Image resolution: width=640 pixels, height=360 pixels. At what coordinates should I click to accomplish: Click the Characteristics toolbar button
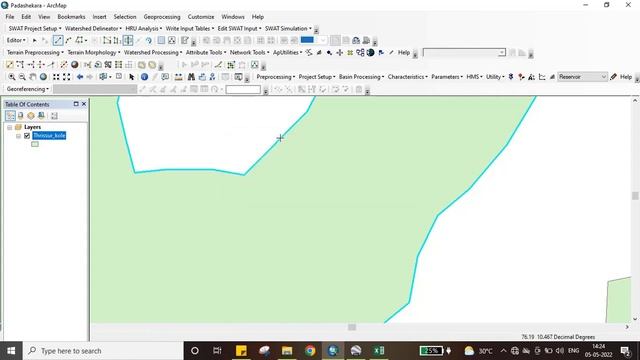pyautogui.click(x=408, y=77)
